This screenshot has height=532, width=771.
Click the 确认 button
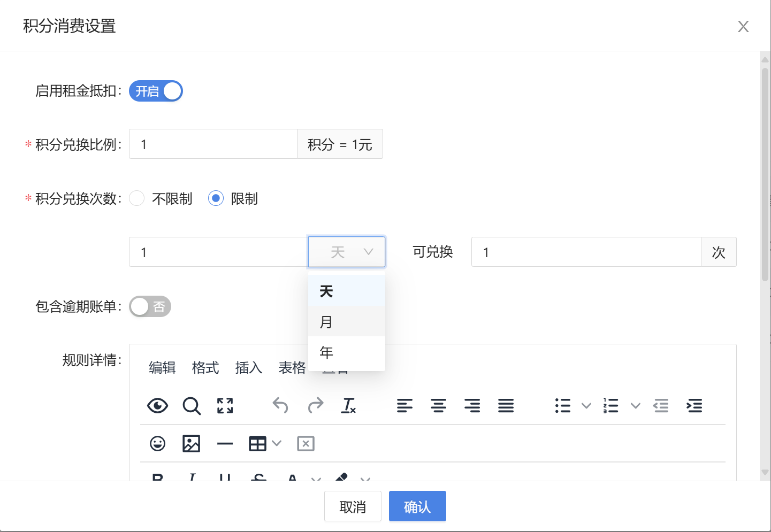pyautogui.click(x=417, y=506)
